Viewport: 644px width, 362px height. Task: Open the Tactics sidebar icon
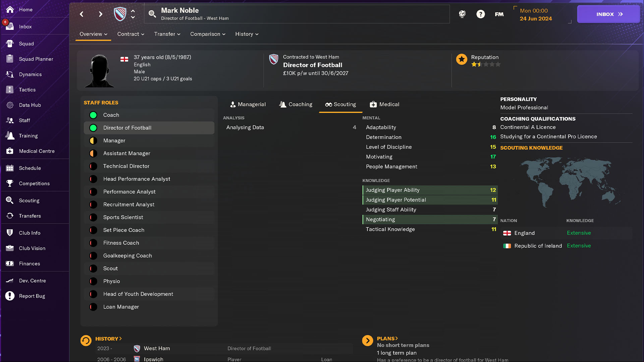10,89
